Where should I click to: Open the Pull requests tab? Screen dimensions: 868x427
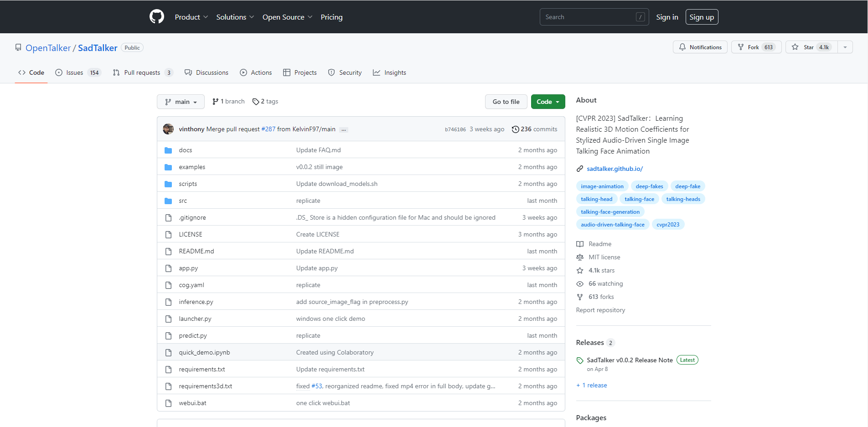click(142, 73)
